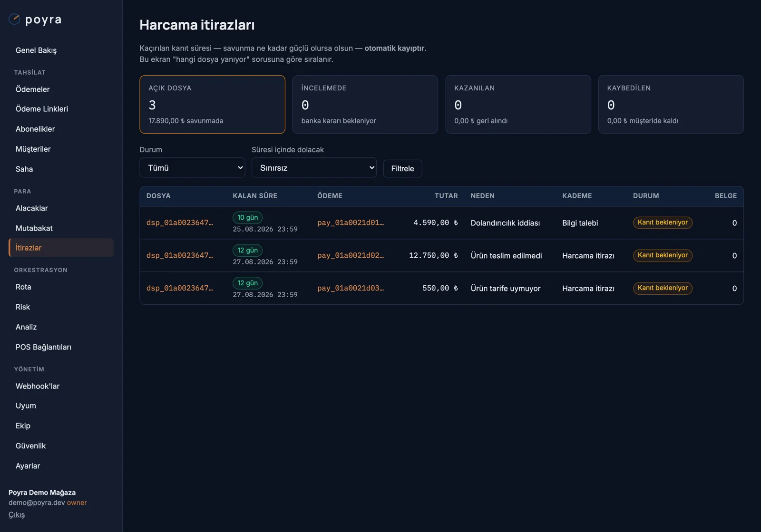Open dispute file for 12.750,00 ₺ row

pyautogui.click(x=180, y=255)
